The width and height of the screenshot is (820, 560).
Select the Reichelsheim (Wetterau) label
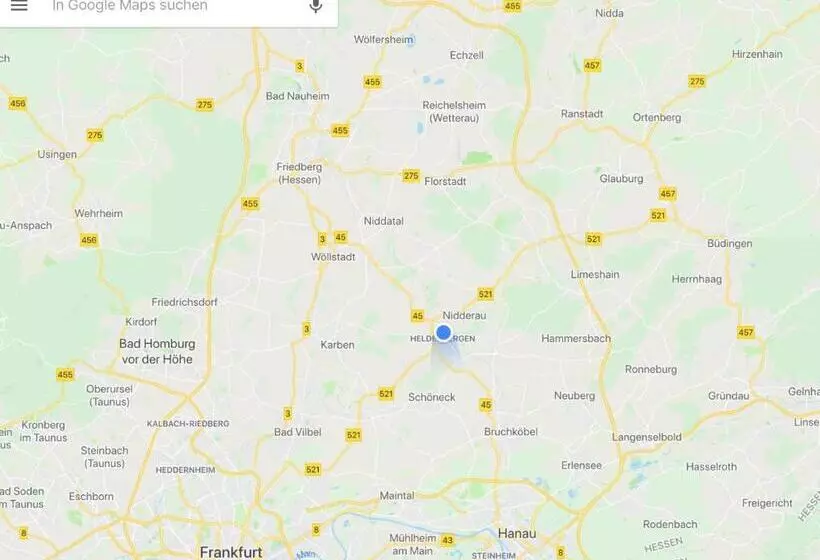pyautogui.click(x=454, y=111)
